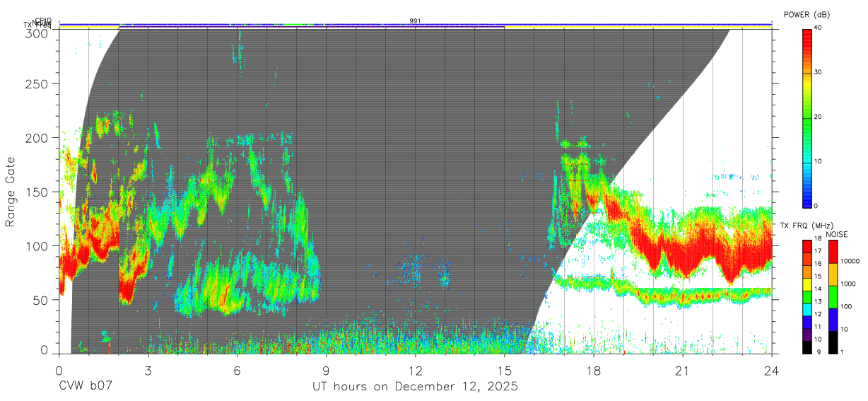This screenshot has width=868, height=401.
Task: Click the y-axis tick label '300'
Action: tap(38, 33)
